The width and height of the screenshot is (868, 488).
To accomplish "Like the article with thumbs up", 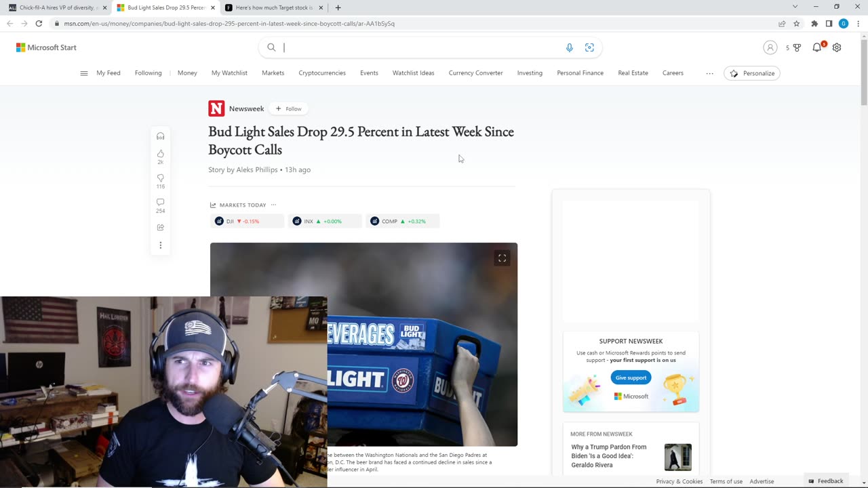I will [161, 154].
